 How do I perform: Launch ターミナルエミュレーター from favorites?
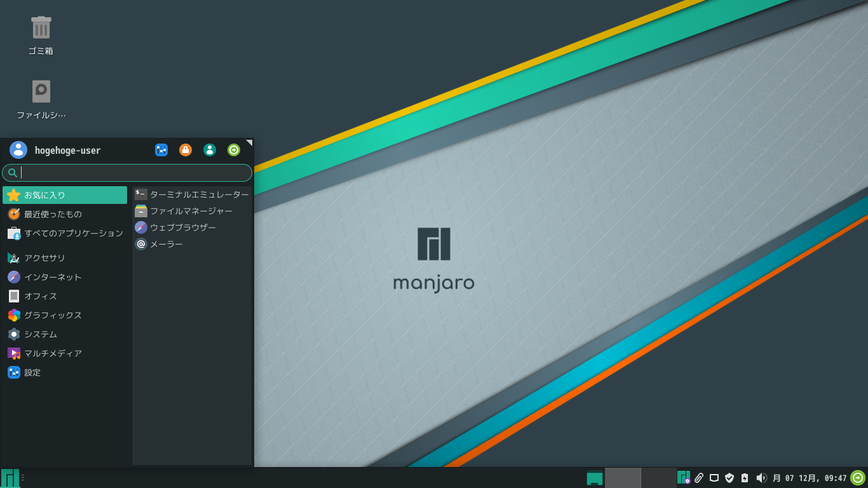pos(192,194)
